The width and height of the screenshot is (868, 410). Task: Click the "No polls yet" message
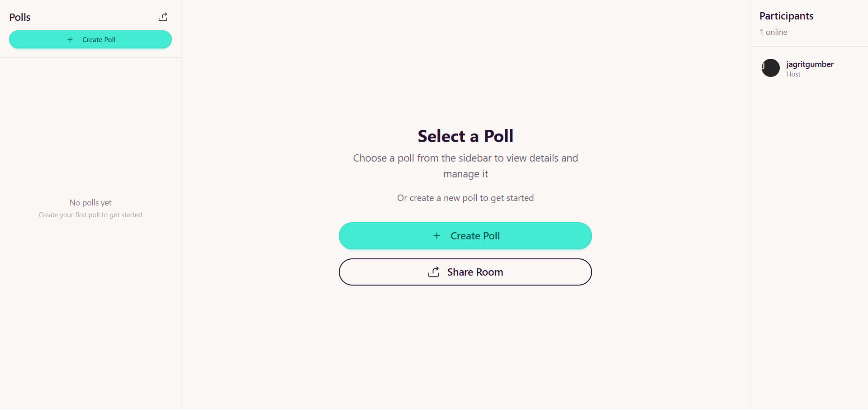click(90, 203)
